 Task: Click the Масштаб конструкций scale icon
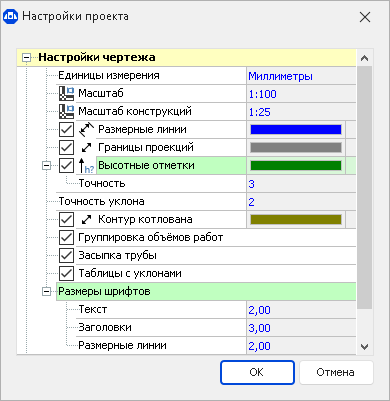[66, 112]
